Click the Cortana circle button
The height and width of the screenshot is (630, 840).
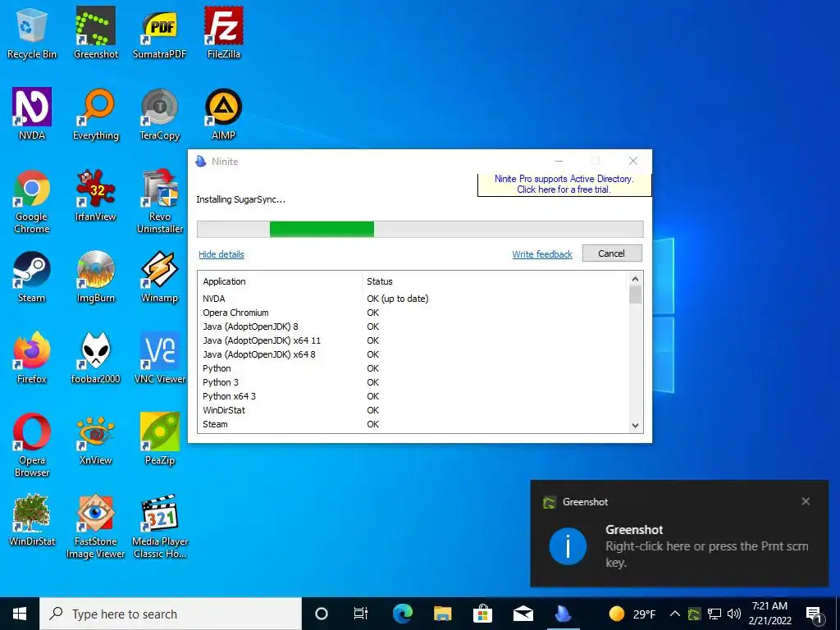coord(322,614)
